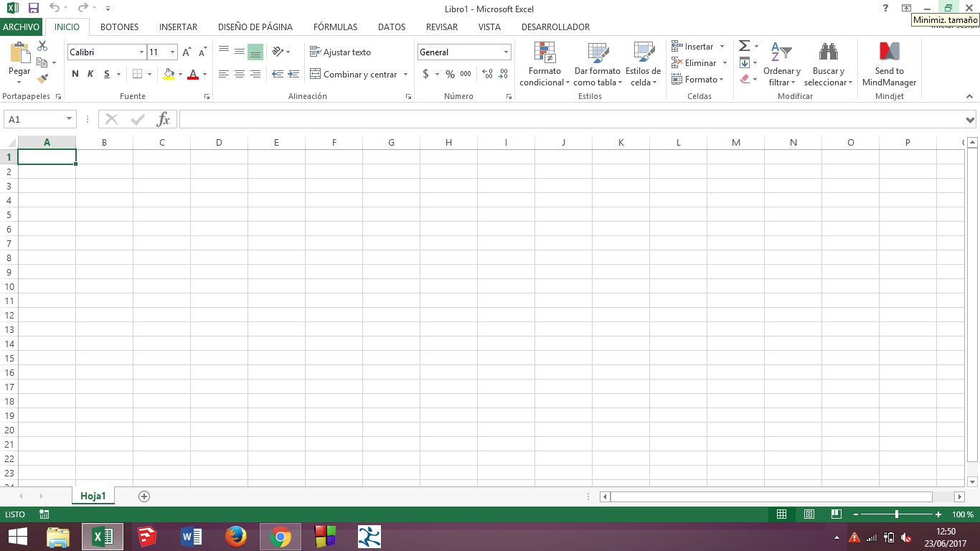Viewport: 980px width, 551px height.
Task: Switch to the DATOS ribbon tab
Action: [x=392, y=27]
